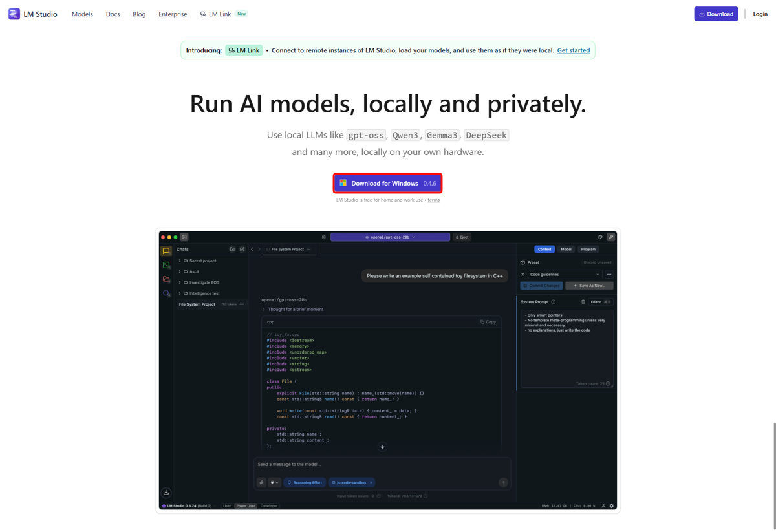Expand Thought for a brief moment

(292, 309)
